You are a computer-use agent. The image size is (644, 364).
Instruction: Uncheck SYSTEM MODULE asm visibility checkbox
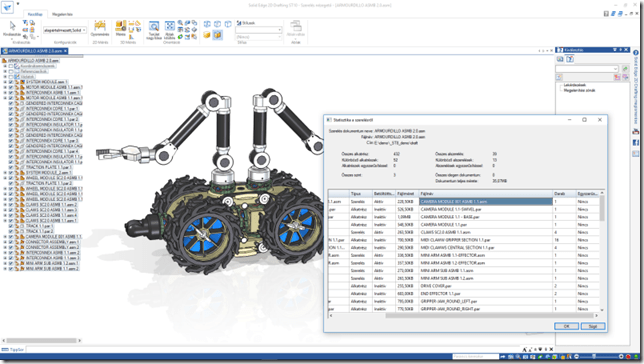point(11,82)
